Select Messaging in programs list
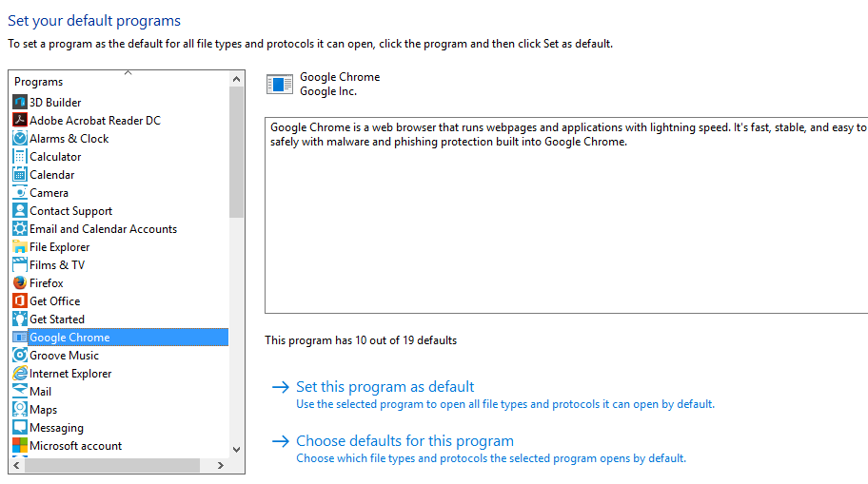 pyautogui.click(x=56, y=428)
